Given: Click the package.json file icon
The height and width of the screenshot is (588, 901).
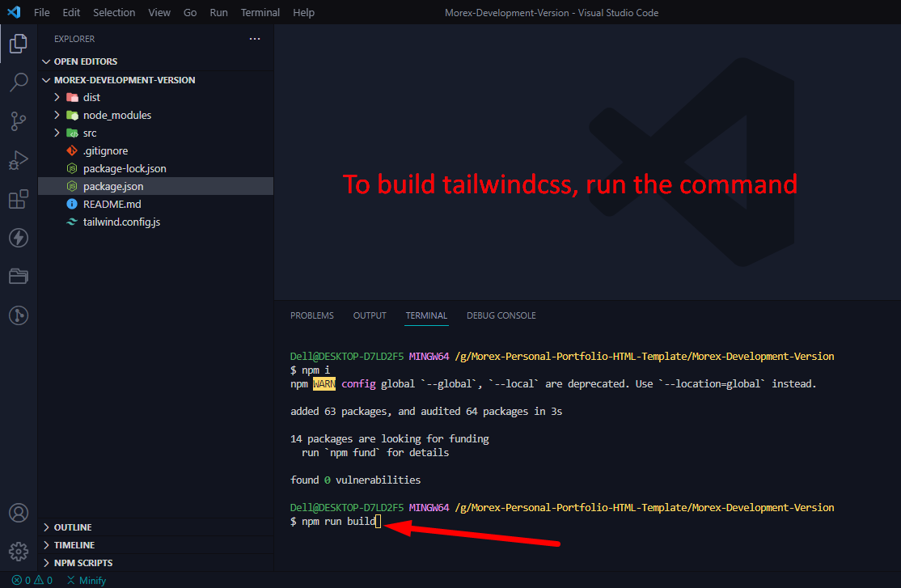Looking at the screenshot, I should (x=72, y=186).
